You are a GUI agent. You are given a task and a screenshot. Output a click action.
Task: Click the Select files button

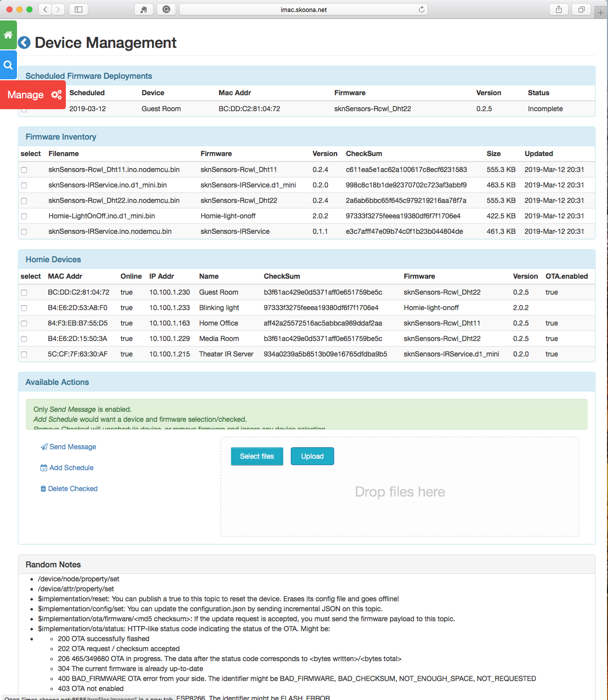click(257, 456)
